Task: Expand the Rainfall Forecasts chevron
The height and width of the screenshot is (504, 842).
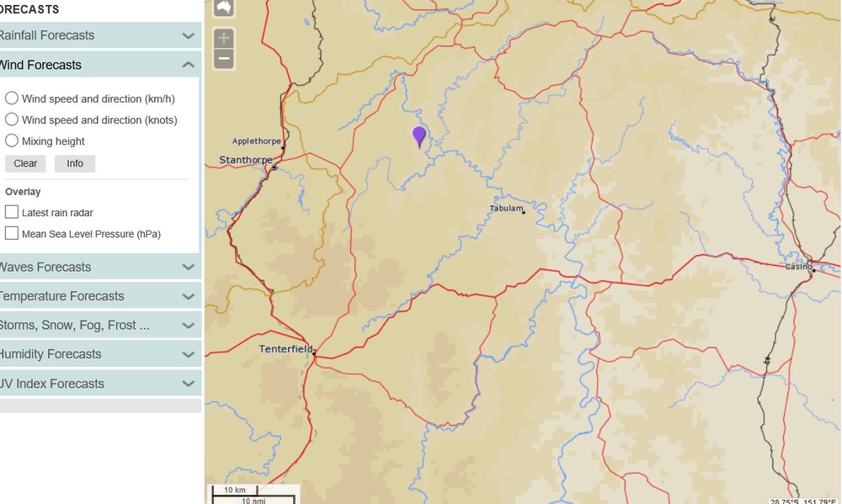Action: click(x=188, y=36)
